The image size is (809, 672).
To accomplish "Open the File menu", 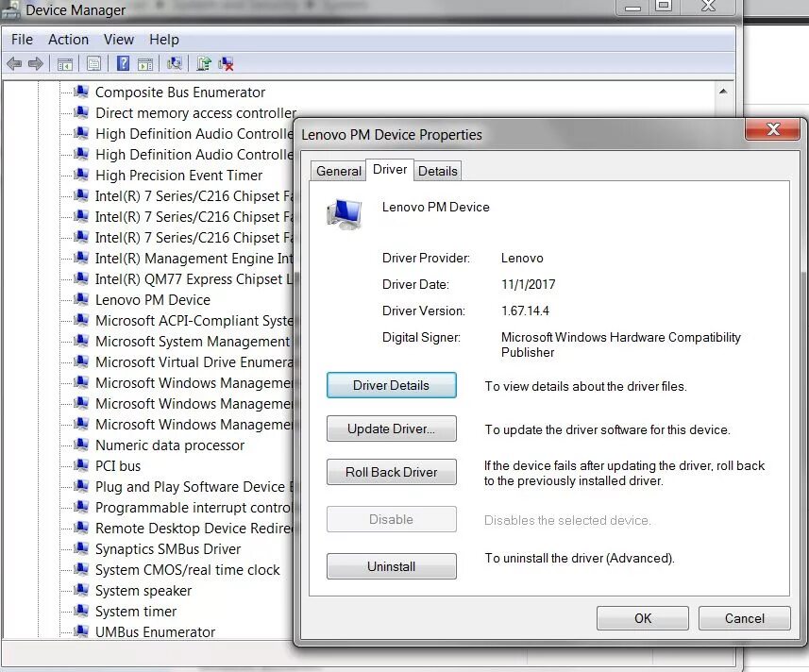I will click(x=23, y=40).
